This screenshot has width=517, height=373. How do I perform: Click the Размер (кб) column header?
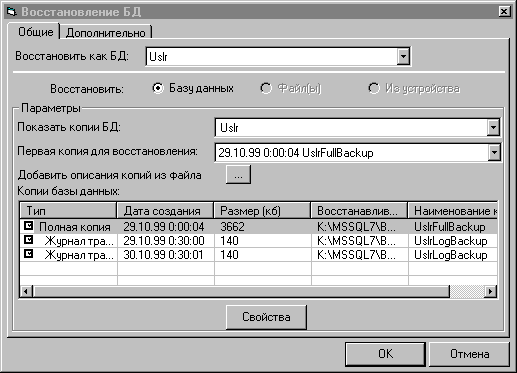click(262, 211)
